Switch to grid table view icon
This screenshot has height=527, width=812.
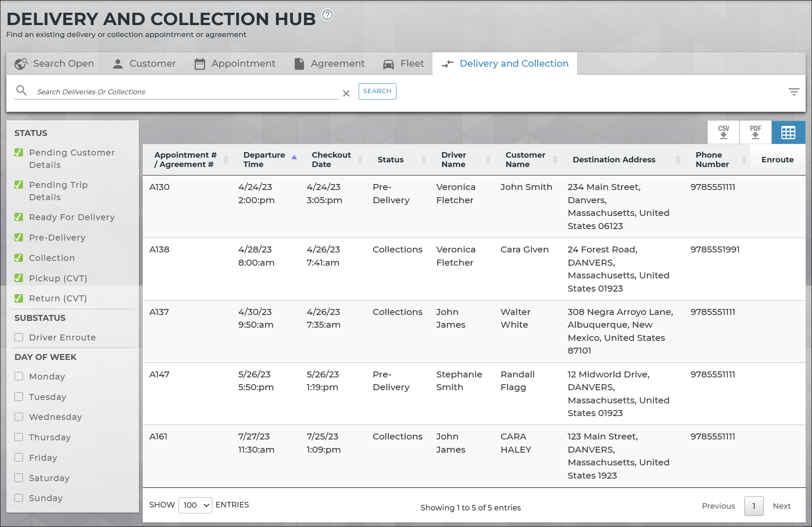(x=788, y=133)
